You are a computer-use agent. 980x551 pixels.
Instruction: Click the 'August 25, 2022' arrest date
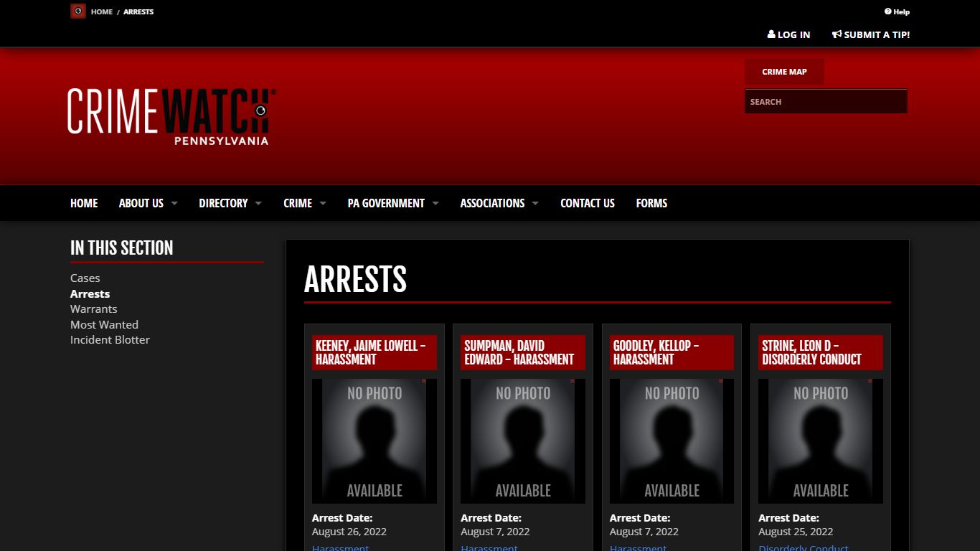click(796, 532)
